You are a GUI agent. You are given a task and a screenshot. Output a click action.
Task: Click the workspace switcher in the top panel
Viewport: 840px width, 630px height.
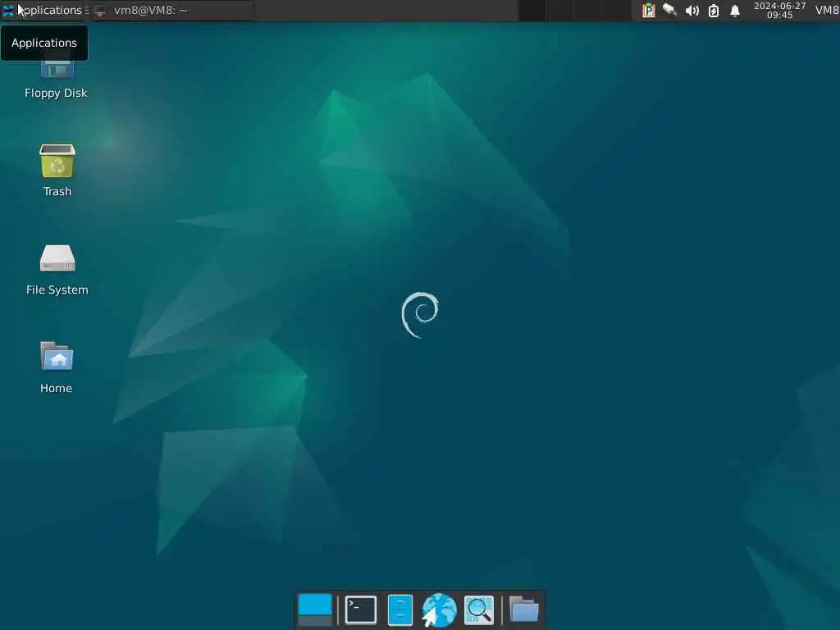pos(574,10)
